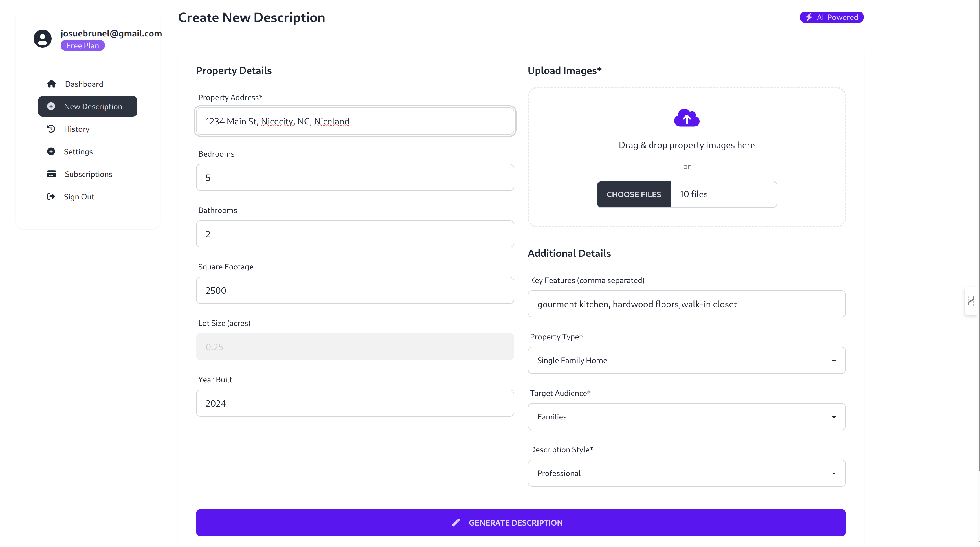Open the Description Style dropdown
980x547 pixels.
686,473
